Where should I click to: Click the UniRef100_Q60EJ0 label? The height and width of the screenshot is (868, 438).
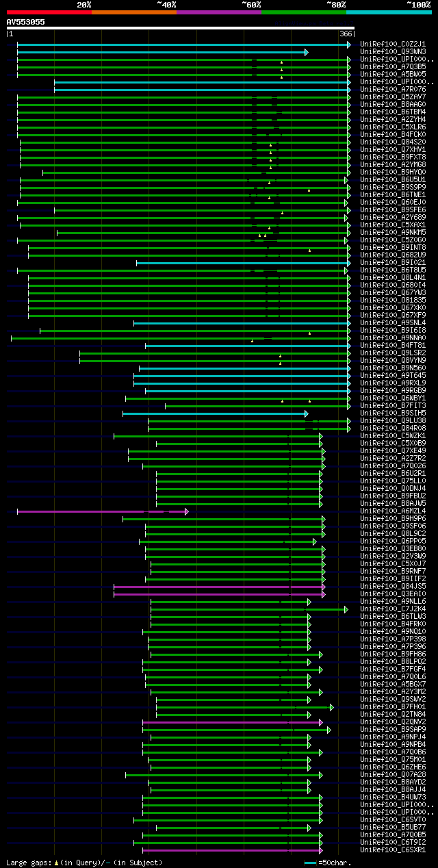coord(393,203)
